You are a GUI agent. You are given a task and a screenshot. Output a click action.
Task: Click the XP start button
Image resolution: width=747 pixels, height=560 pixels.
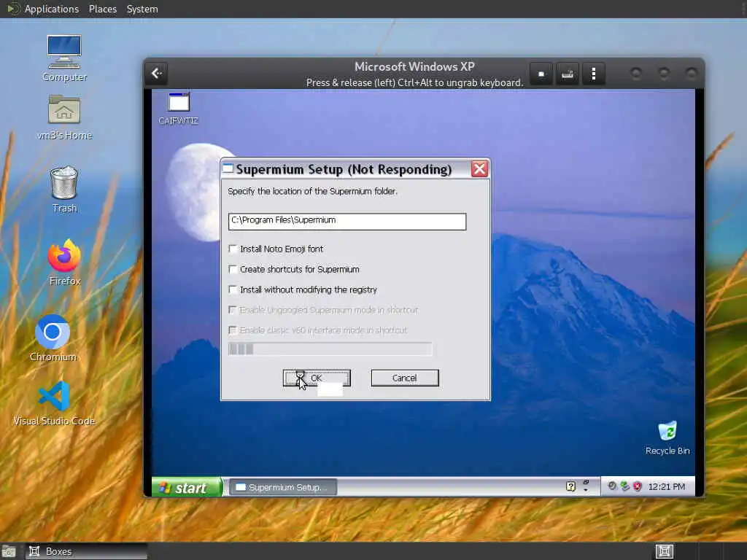187,487
